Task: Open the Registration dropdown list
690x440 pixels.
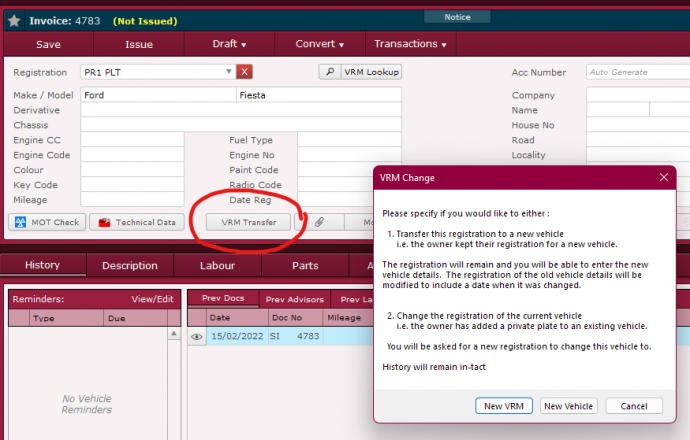Action: point(229,72)
